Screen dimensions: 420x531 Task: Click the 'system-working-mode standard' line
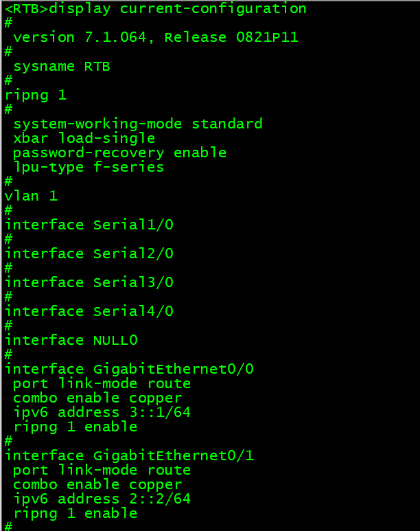click(137, 124)
